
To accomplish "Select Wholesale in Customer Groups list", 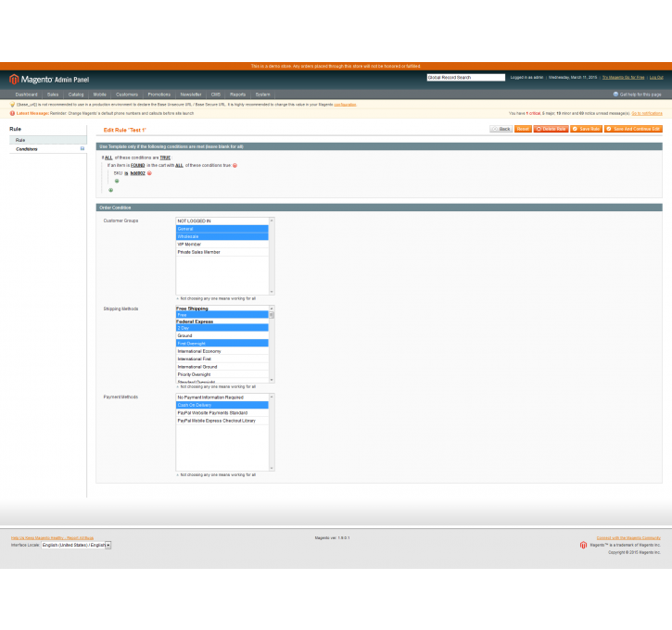I will tap(222, 236).
